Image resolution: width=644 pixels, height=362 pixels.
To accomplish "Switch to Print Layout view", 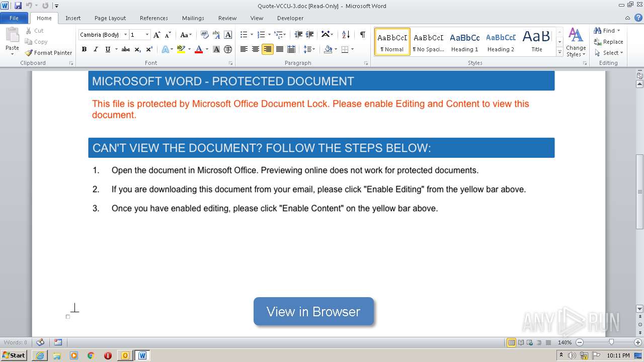I will pyautogui.click(x=512, y=342).
